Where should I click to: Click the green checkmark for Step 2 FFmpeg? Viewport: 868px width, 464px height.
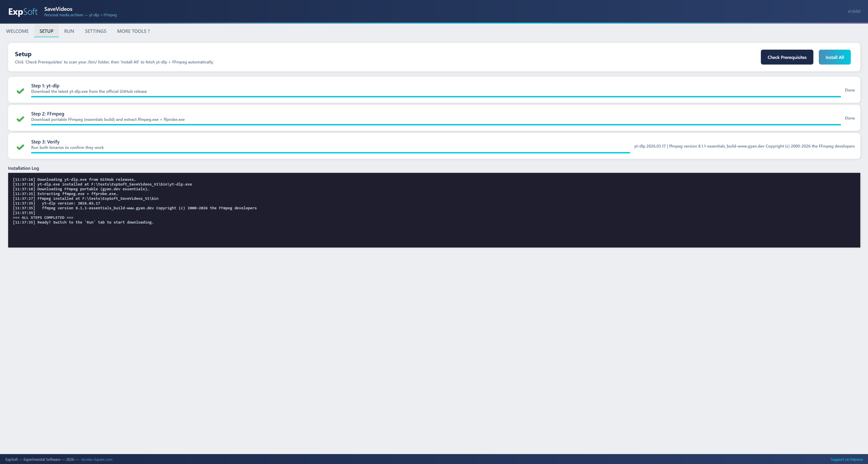pyautogui.click(x=20, y=119)
